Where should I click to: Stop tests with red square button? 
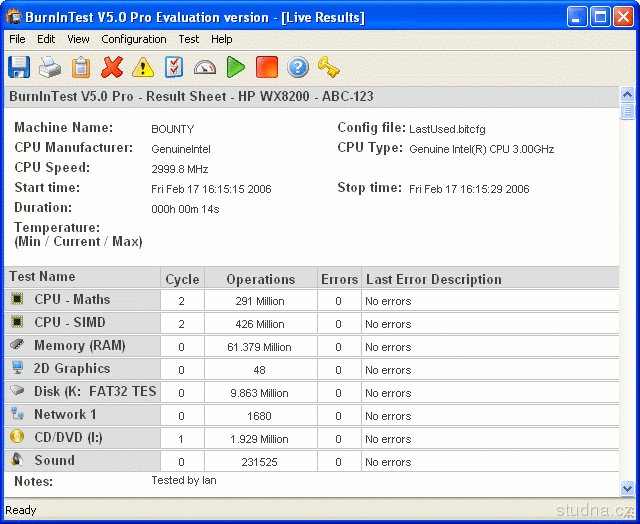click(266, 67)
